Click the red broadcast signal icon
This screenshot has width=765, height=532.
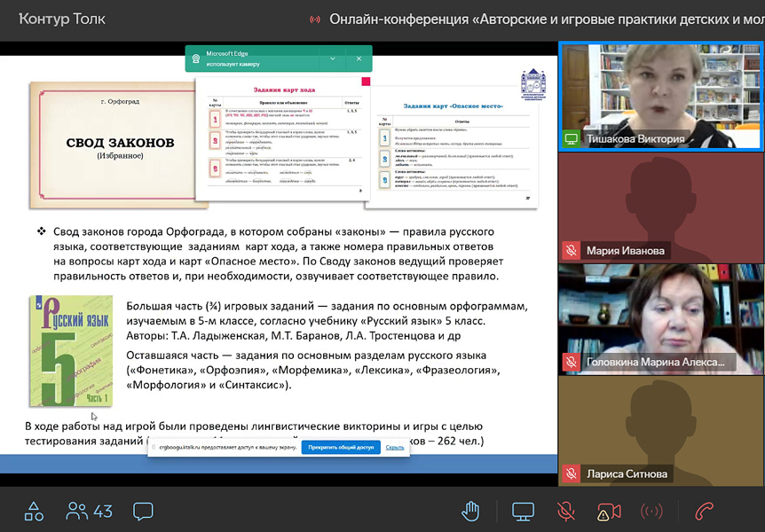pos(651,511)
